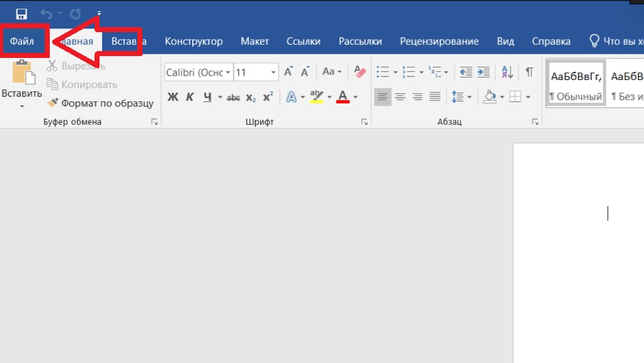Image resolution: width=644 pixels, height=363 pixels.
Task: Open the Calibri font name dropdown
Action: 198,72
